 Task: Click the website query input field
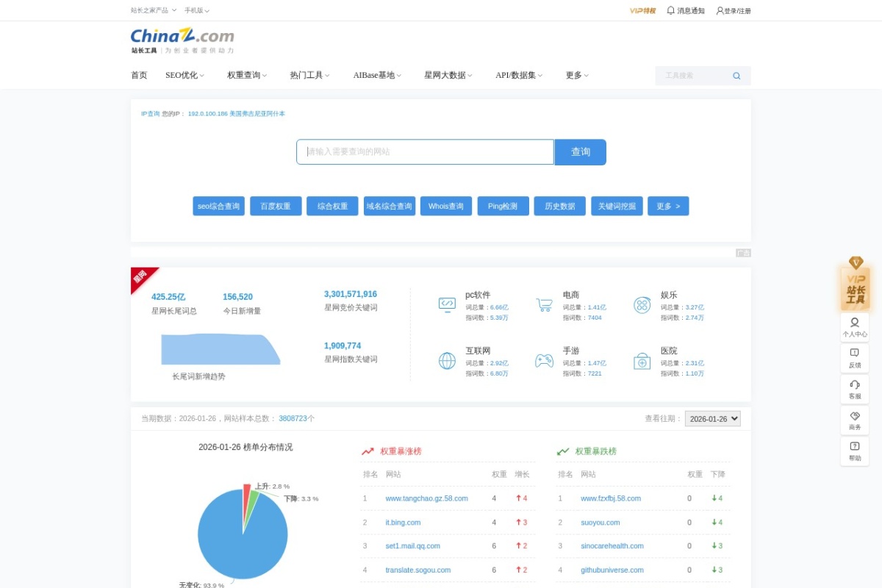point(425,151)
